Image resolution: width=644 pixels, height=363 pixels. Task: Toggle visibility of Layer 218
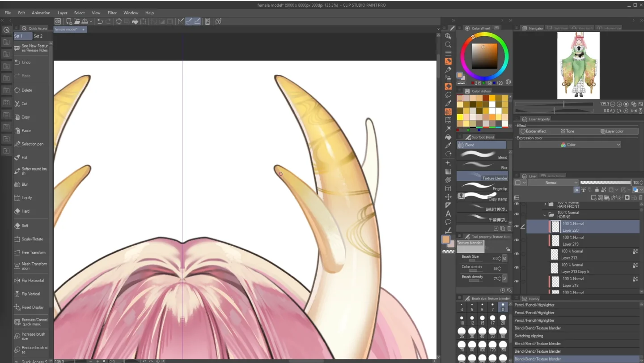click(517, 282)
